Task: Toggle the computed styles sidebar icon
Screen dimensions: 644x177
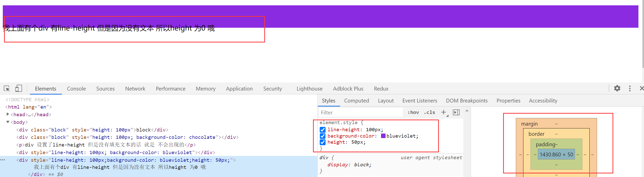Action: [x=456, y=112]
